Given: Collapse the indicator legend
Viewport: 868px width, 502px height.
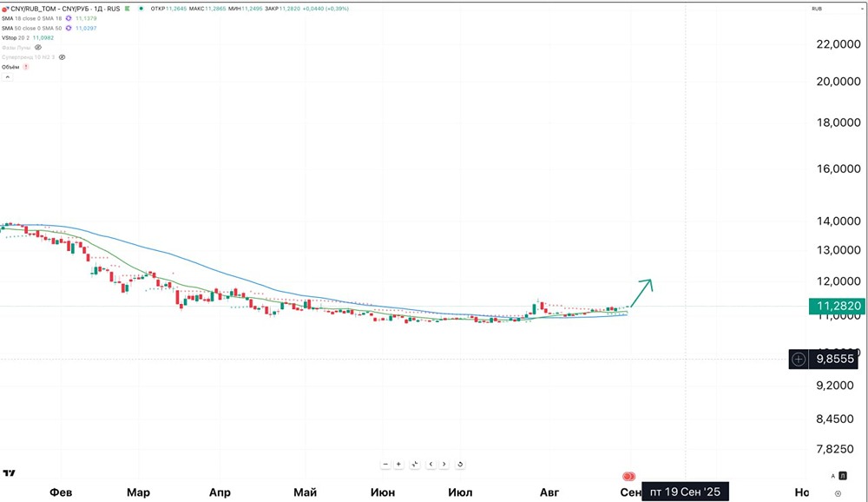Looking at the screenshot, I should coord(7,77).
